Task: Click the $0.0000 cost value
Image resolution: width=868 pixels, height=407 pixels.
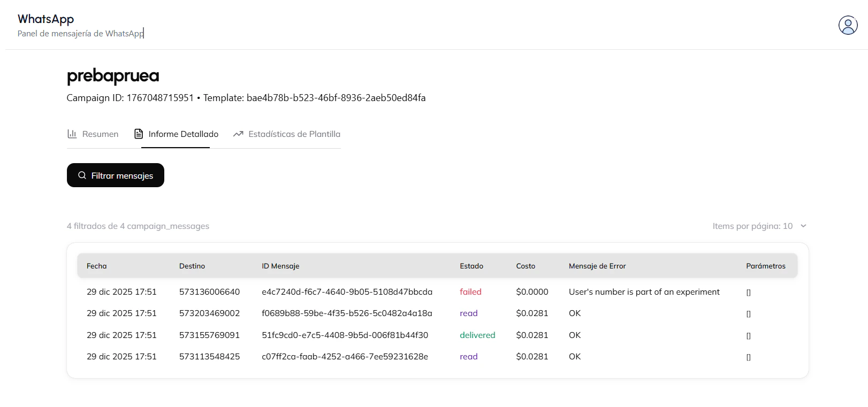Action: (532, 292)
